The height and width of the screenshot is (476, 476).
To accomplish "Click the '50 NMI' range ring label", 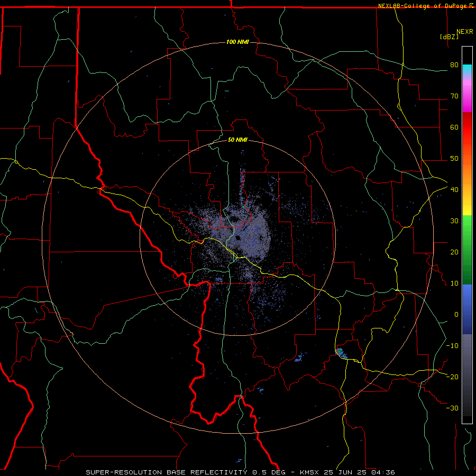I will coord(237,140).
